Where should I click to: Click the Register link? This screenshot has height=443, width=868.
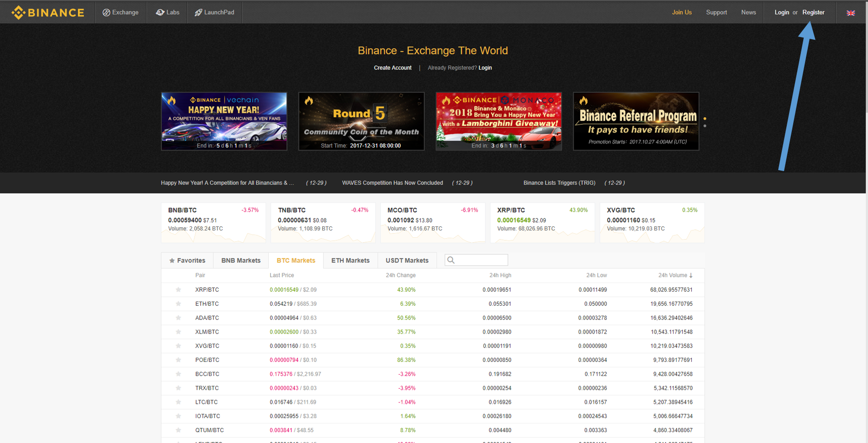[x=814, y=12]
